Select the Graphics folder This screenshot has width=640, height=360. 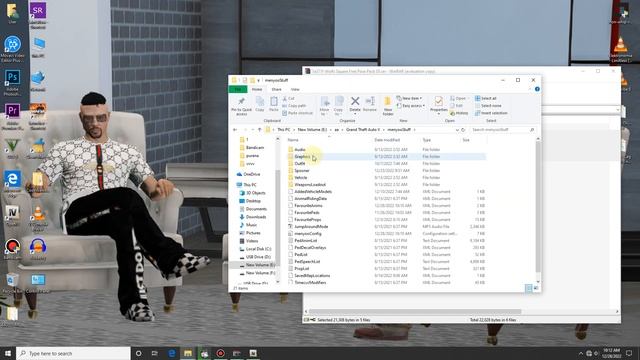click(x=302, y=156)
